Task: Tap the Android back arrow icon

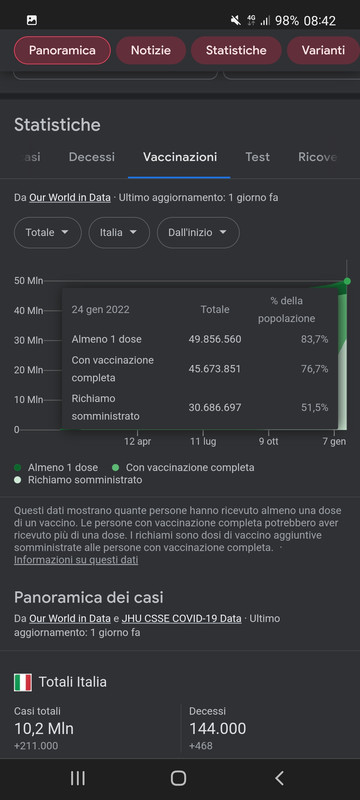Action: 279,778
